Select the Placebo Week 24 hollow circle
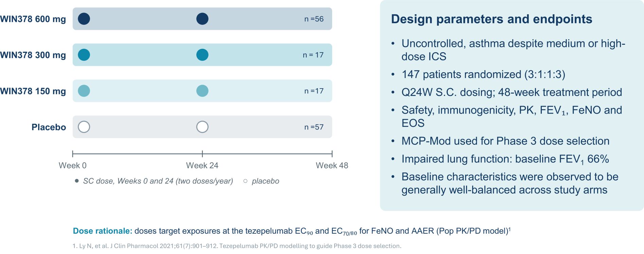This screenshot has width=644, height=254. (202, 127)
